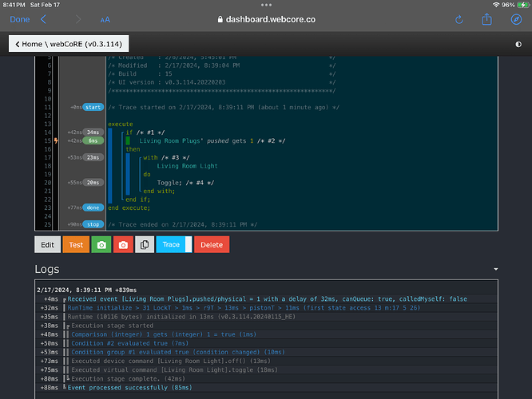Tap the forward navigation arrow
The image size is (532, 399).
tap(78, 19)
